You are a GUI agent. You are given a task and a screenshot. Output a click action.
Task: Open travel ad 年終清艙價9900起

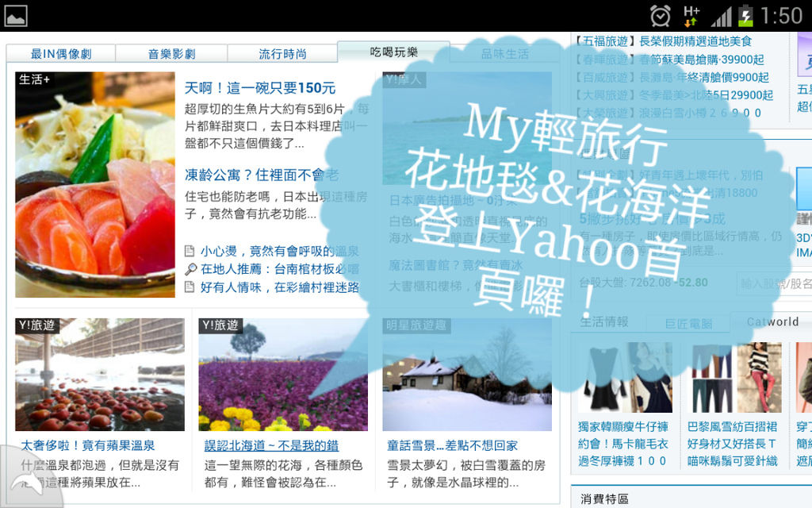(672, 77)
